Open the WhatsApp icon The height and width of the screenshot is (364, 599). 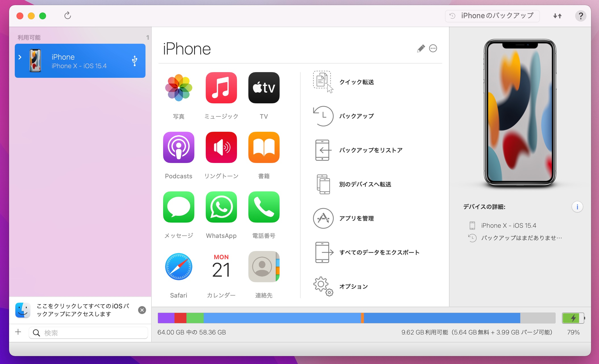221,207
